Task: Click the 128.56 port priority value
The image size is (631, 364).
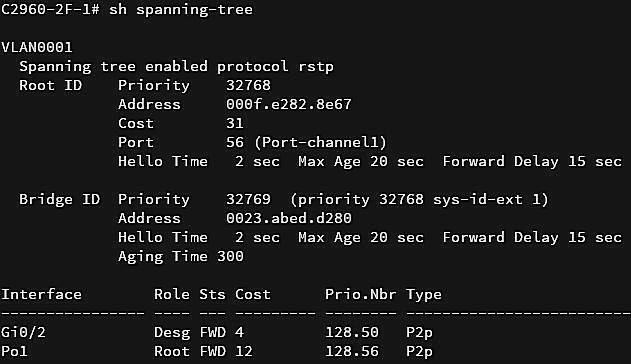Action: pos(352,352)
